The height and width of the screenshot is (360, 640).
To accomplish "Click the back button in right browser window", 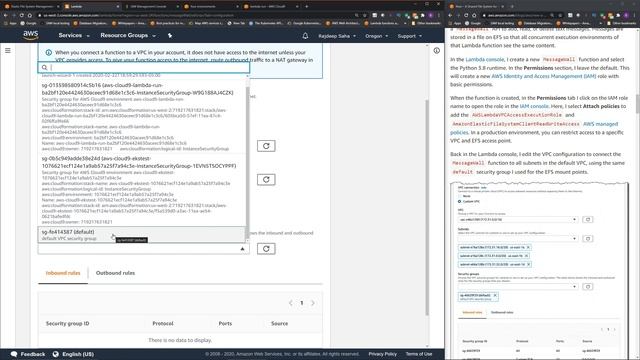I will pyautogui.click(x=451, y=15).
